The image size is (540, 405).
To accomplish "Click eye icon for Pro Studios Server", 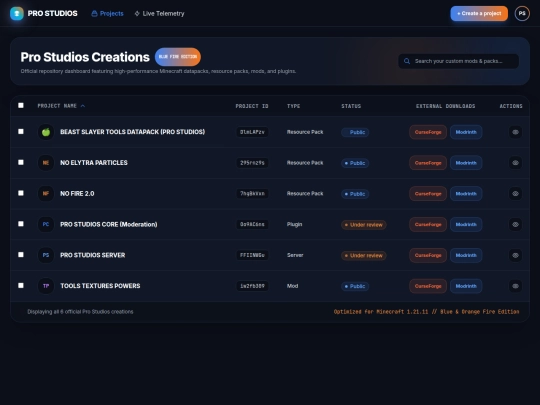I will 515,255.
